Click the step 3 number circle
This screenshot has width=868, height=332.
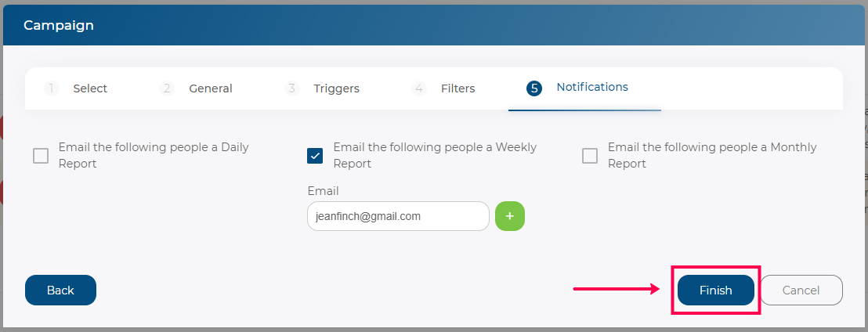(291, 88)
